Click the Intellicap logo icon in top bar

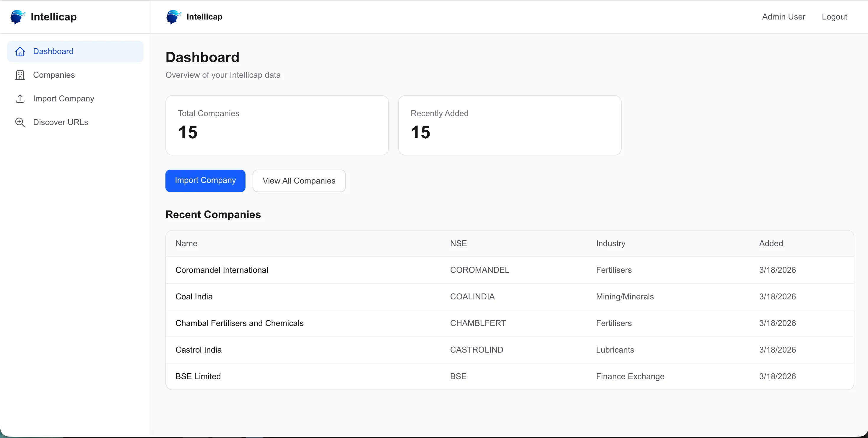[173, 17]
